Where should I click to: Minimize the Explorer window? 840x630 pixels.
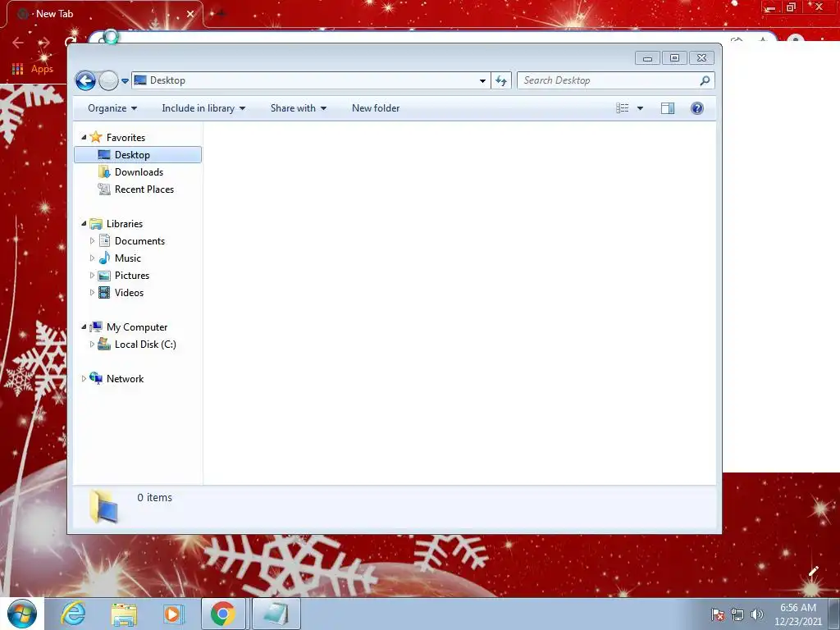point(647,58)
